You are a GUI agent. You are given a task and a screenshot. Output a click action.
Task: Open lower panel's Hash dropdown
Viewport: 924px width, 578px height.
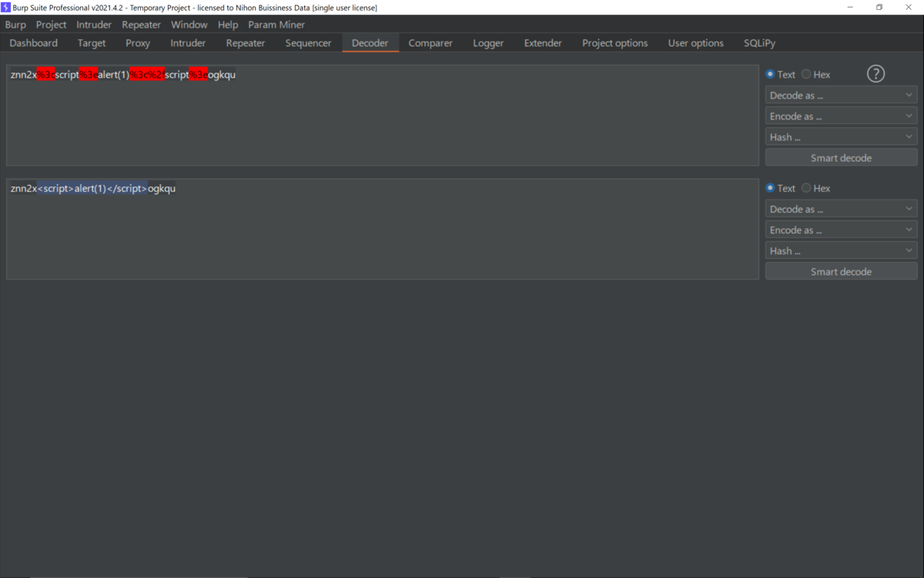pyautogui.click(x=841, y=250)
